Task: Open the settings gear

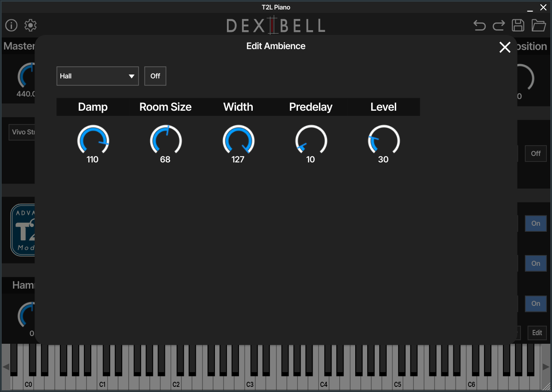Action: (x=30, y=25)
